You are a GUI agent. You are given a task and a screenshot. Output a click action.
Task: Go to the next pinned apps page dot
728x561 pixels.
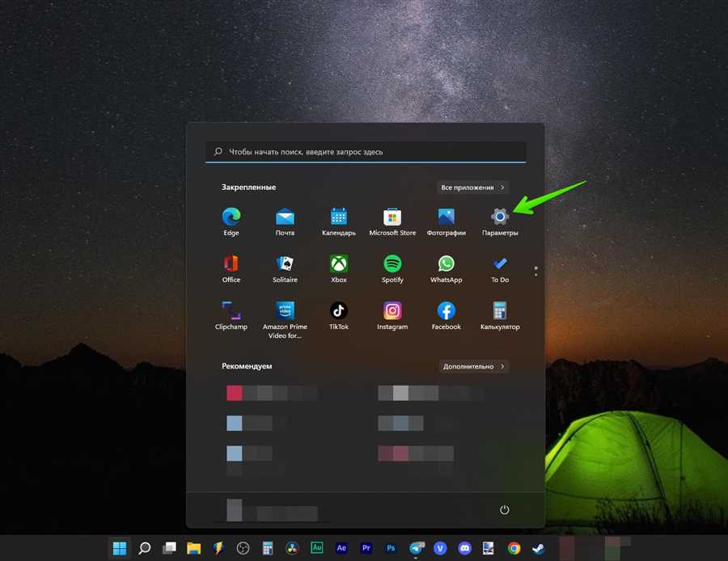point(535,274)
